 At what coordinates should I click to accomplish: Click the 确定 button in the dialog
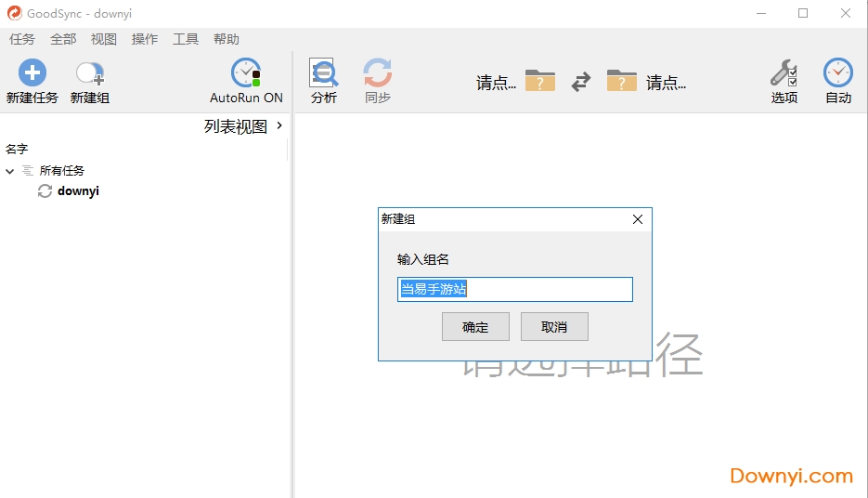[x=475, y=327]
